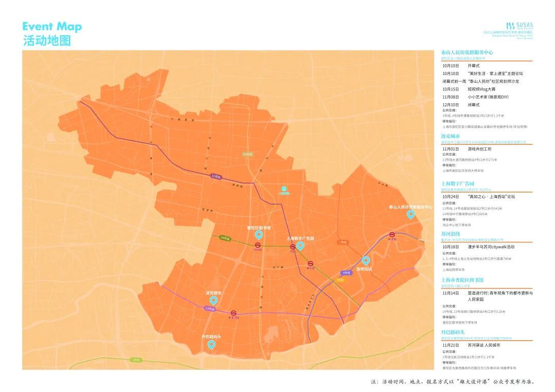Click the 泰山人民坊党群服务中心 map pin

coord(411,214)
